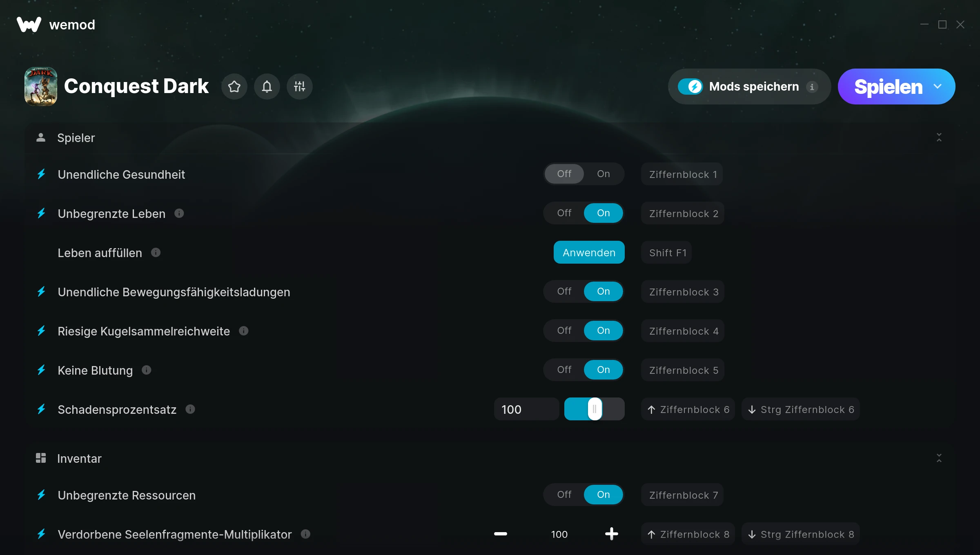Collapse the Inventar section

(x=939, y=458)
